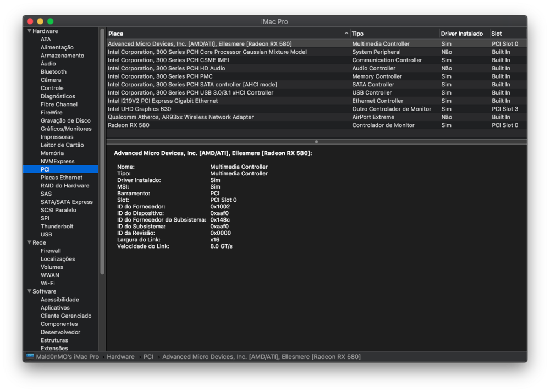Viewport: 550px width, 392px height.
Task: Sort by Driver Instalado column header
Action: [x=461, y=34]
